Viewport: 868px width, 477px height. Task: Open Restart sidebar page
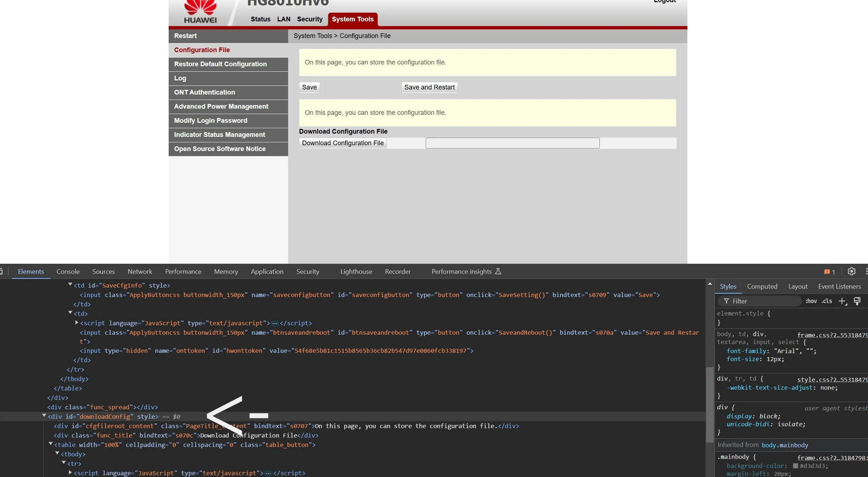tap(228, 36)
